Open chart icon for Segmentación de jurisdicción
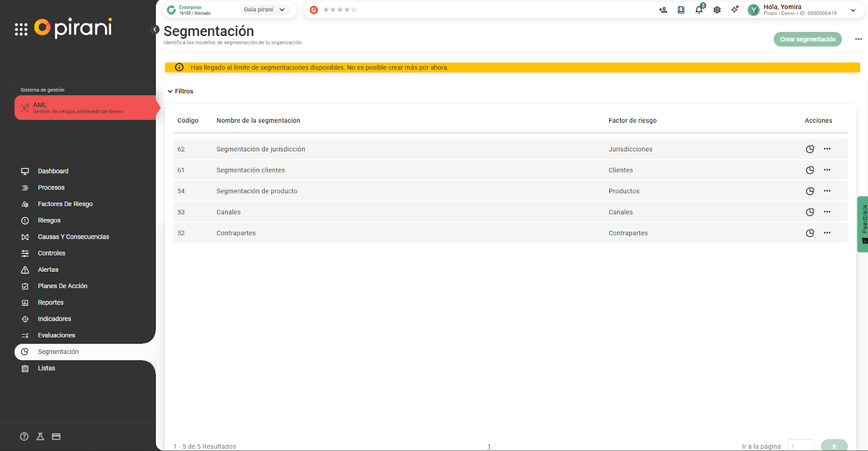Screen dimensions: 868x451 [x=810, y=149]
